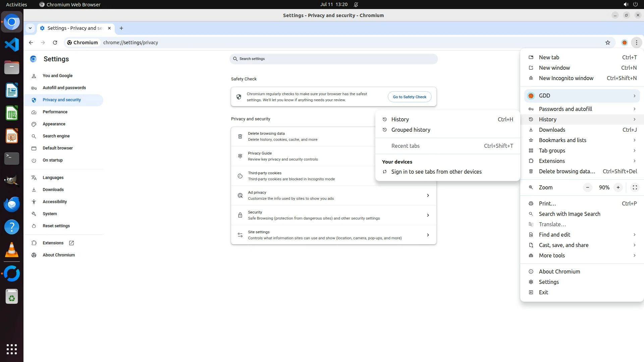Image resolution: width=644 pixels, height=362 pixels.
Task: Decrease zoom with the minus button
Action: pyautogui.click(x=587, y=187)
